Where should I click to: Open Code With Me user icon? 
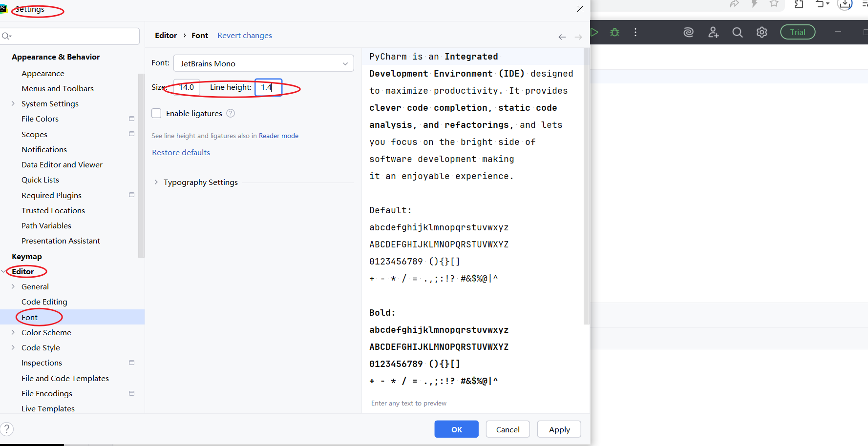(x=713, y=32)
